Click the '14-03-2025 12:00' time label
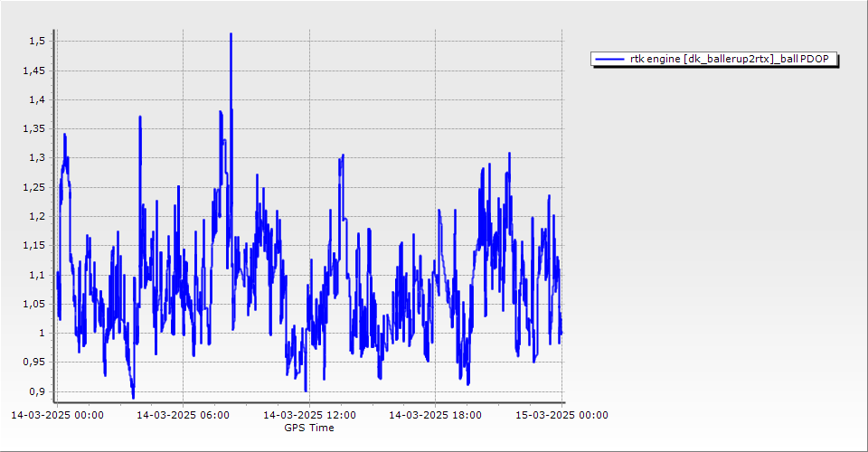The height and width of the screenshot is (452, 868). click(309, 415)
